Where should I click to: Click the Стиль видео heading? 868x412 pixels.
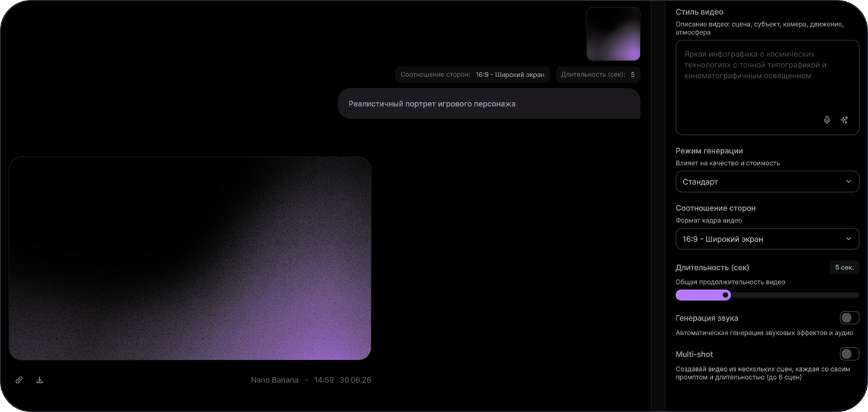700,12
